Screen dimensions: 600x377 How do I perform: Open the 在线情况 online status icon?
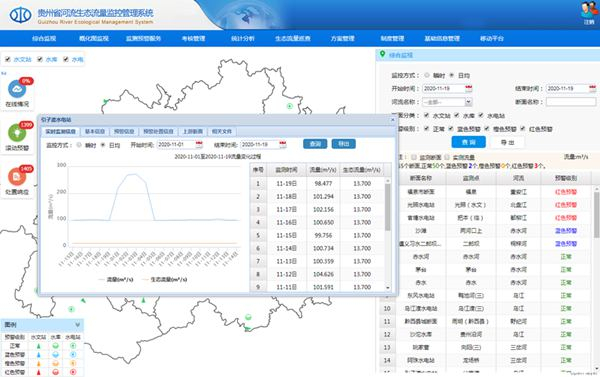[17, 89]
